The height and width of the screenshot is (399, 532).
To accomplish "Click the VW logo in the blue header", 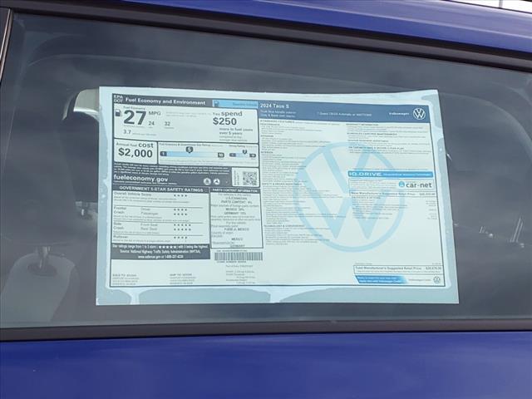I will (x=419, y=114).
